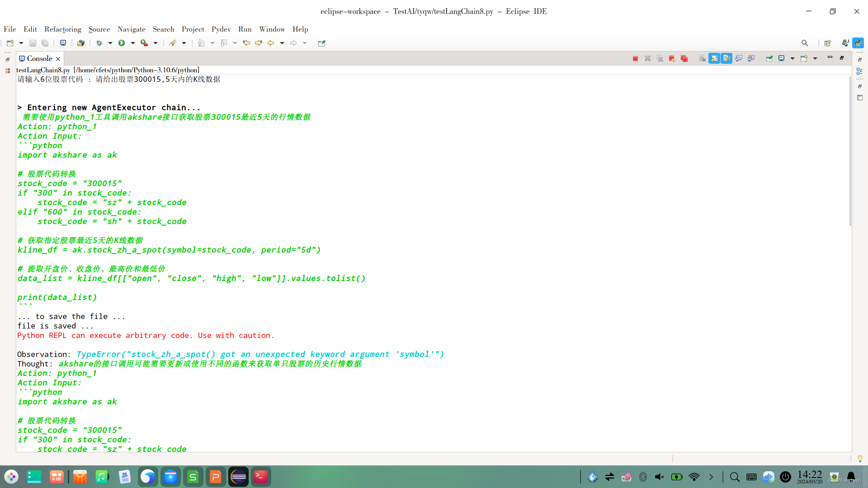The height and width of the screenshot is (488, 868).
Task: Open the Source menu
Action: [x=99, y=29]
